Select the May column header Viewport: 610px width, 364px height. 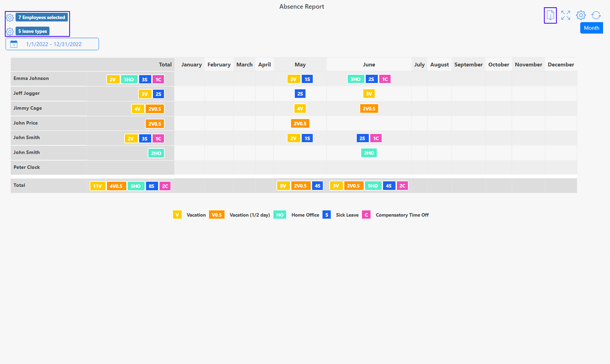300,65
